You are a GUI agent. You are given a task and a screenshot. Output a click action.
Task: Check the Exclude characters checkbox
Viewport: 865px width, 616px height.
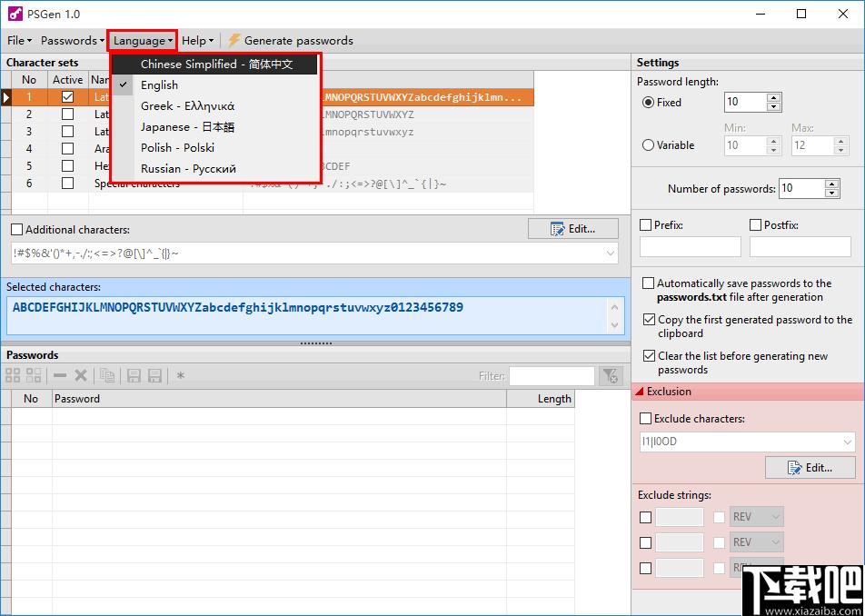(x=645, y=419)
